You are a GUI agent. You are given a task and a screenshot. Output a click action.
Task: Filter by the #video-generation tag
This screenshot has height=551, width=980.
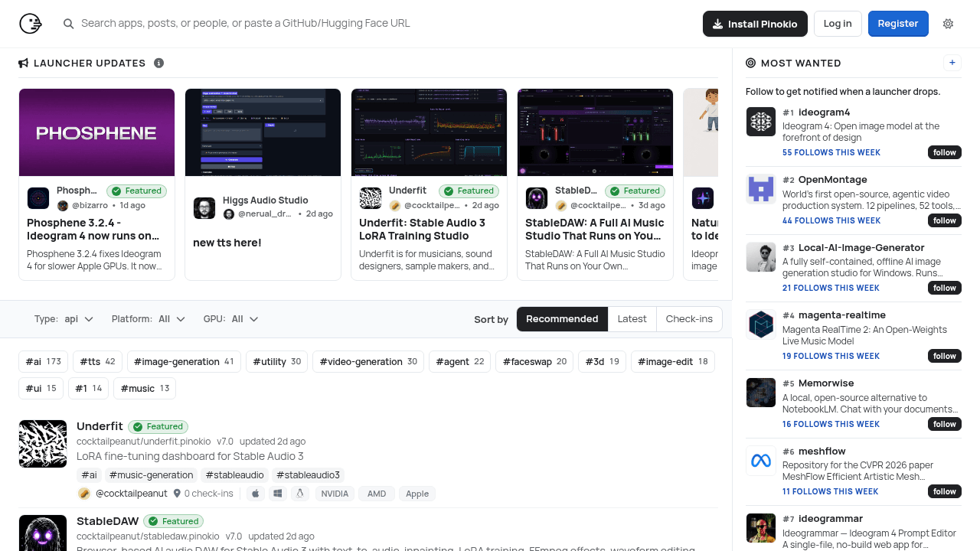pyautogui.click(x=369, y=362)
